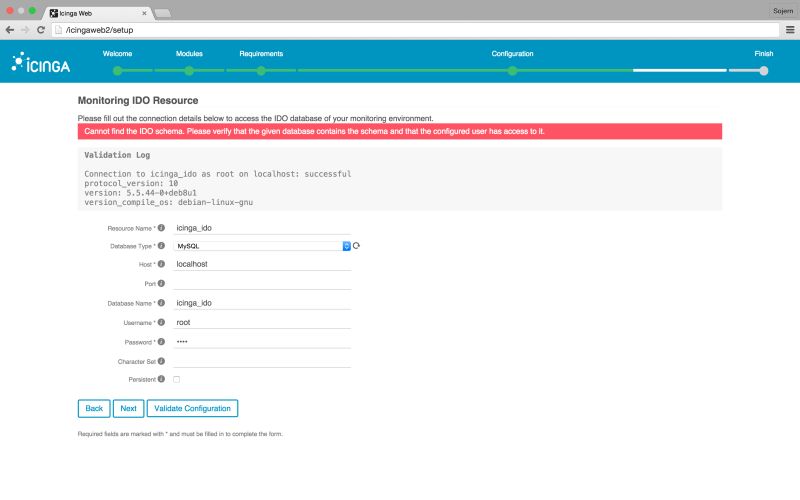Click the Validate Configuration button
Viewport: 800px width, 500px height.
tap(192, 408)
